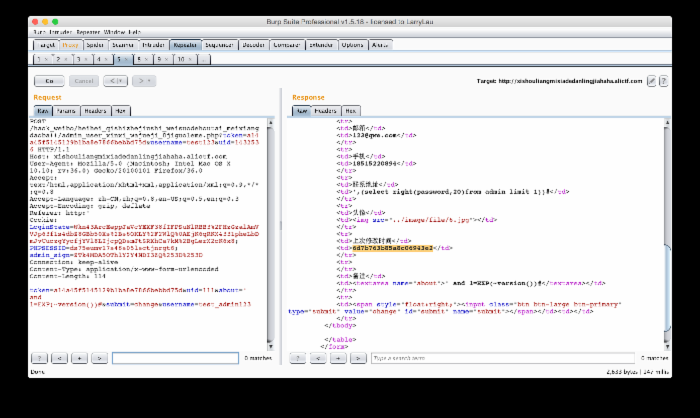Click the response search help button
Screen dimensions: 700x418
click(x=299, y=358)
